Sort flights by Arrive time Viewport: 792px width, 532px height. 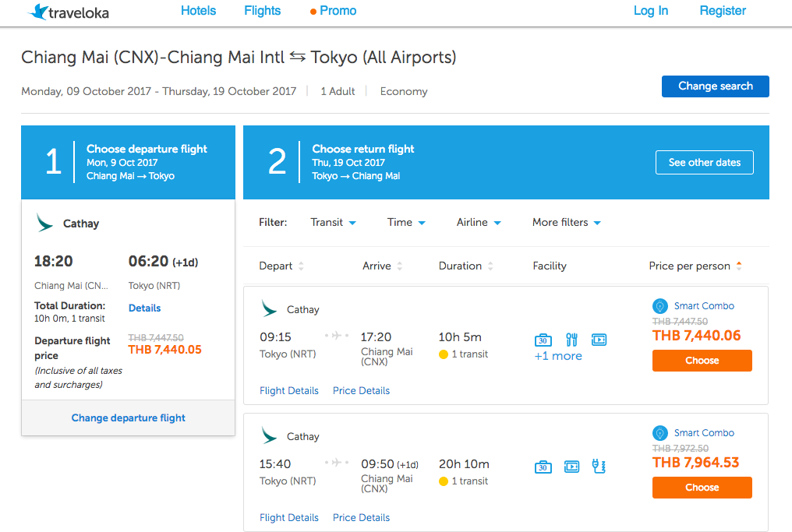coord(383,266)
